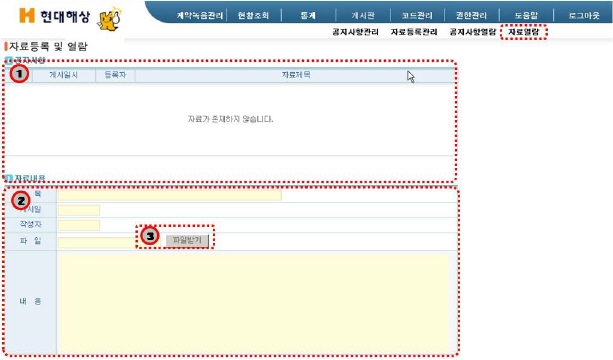
Task: Click 로그아웃 to sign out
Action: tap(584, 16)
